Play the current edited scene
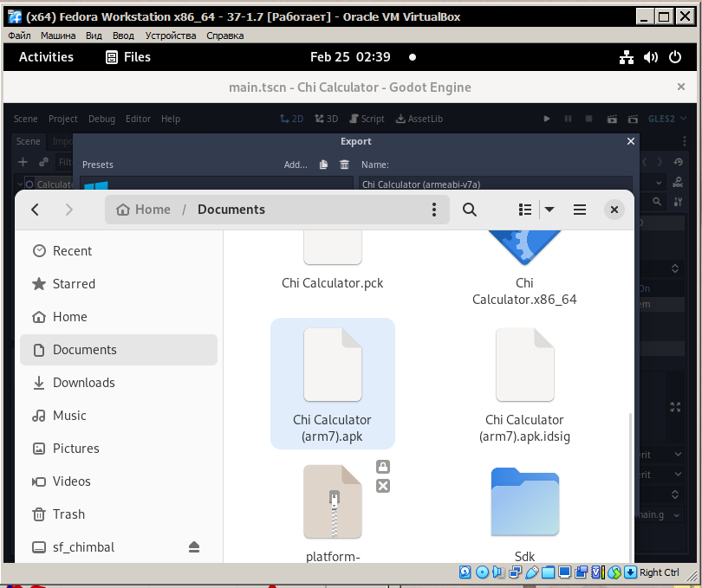The height and width of the screenshot is (588, 702). point(612,119)
